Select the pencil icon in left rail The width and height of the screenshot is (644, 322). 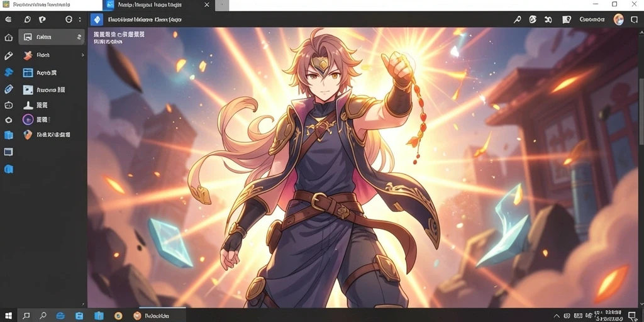point(8,55)
